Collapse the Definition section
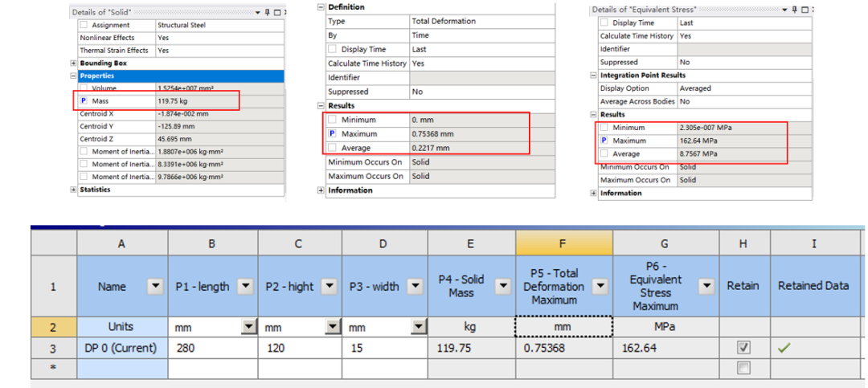This screenshot has width=868, height=388. coord(320,7)
